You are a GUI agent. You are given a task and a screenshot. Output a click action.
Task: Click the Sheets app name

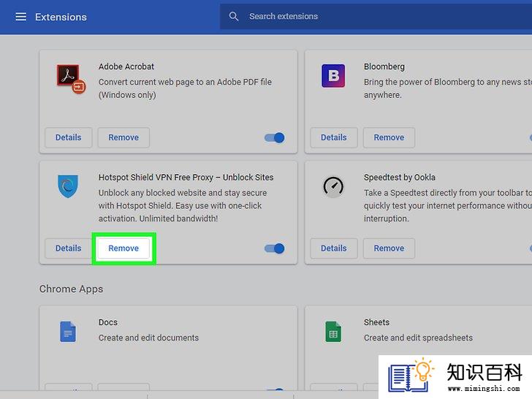click(376, 322)
